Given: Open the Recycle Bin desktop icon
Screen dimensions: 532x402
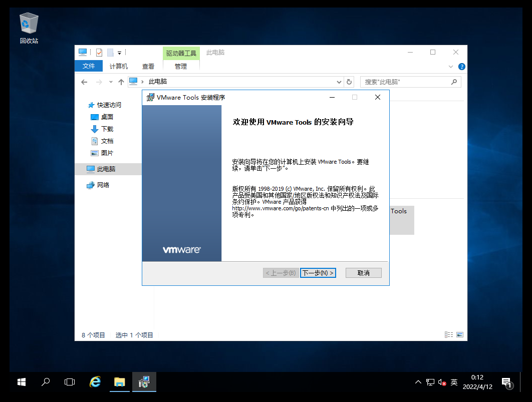Looking at the screenshot, I should tap(29, 28).
